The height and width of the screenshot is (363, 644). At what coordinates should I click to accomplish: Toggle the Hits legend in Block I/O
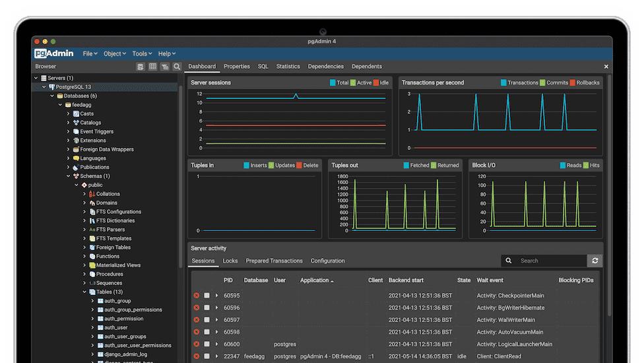click(x=587, y=166)
